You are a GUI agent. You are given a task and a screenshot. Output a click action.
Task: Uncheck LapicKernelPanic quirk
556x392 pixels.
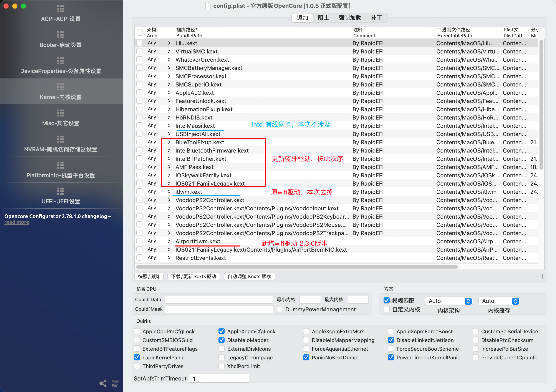pos(137,357)
